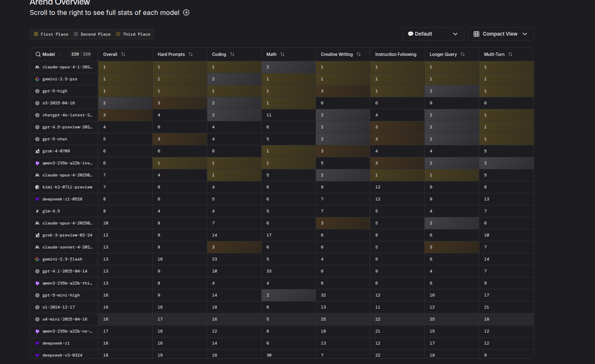Click Math rank 17 in grok-3-preview row
595x364 pixels.
coord(269,235)
